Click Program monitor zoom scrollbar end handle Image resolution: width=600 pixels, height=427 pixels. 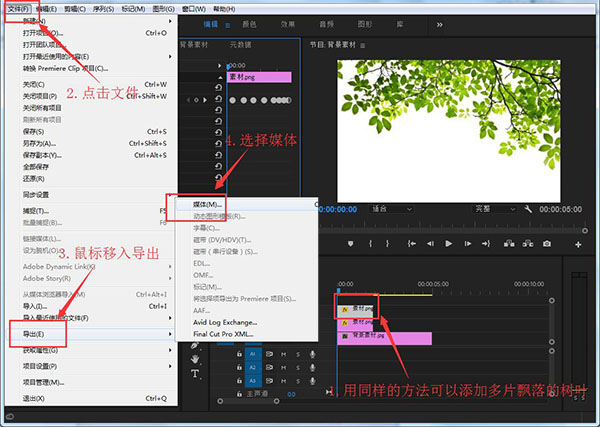pos(585,231)
